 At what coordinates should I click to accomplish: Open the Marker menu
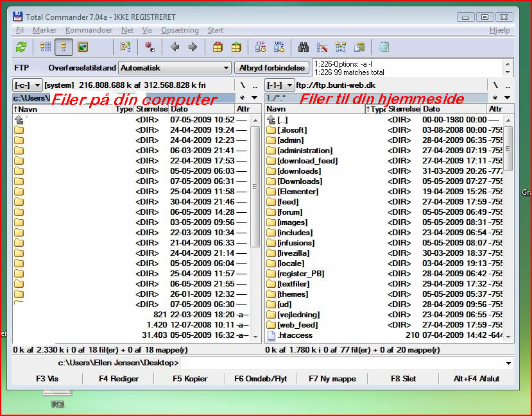[x=44, y=30]
